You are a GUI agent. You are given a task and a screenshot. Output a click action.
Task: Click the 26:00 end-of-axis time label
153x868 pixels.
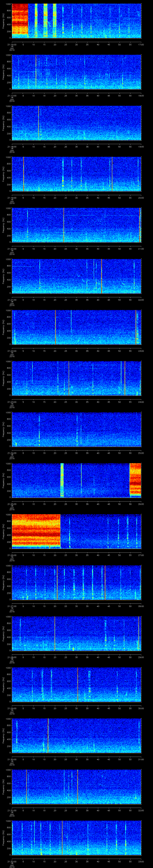click(x=141, y=504)
